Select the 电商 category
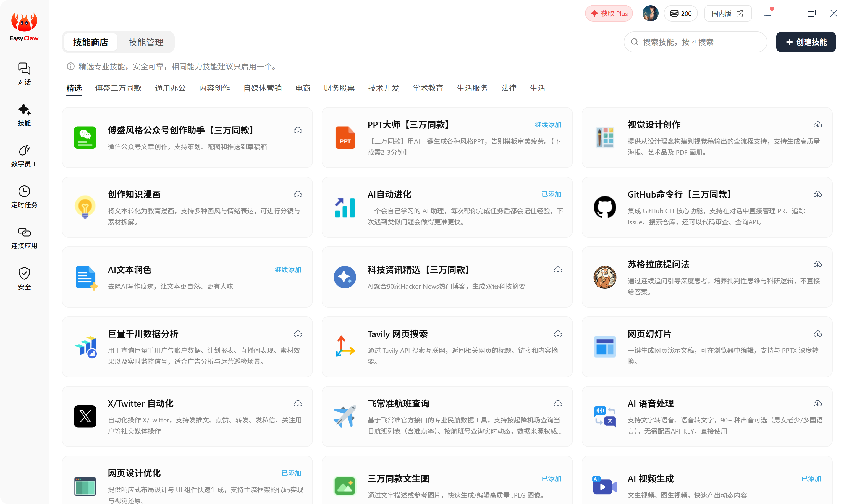This screenshot has width=849, height=504. click(x=303, y=88)
